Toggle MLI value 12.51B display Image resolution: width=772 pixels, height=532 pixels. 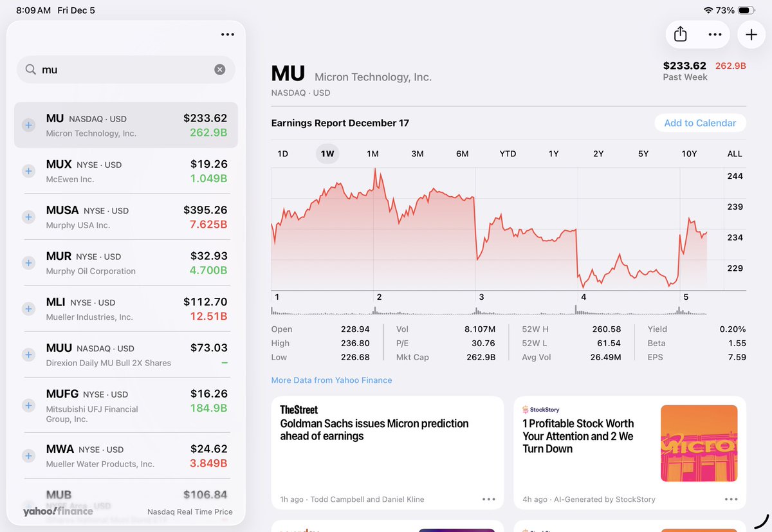point(208,316)
